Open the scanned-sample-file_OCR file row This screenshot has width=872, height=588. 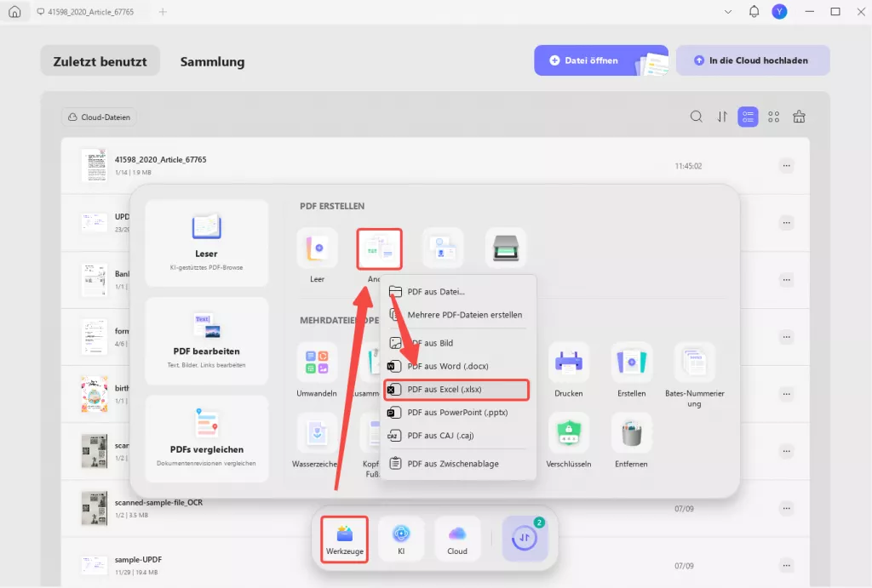pos(435,509)
